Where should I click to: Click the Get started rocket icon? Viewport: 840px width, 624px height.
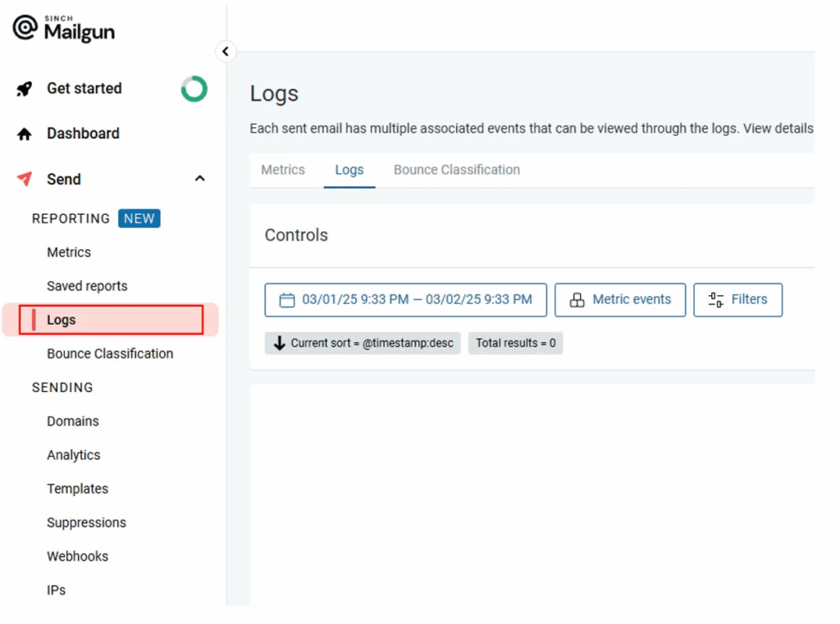[24, 89]
